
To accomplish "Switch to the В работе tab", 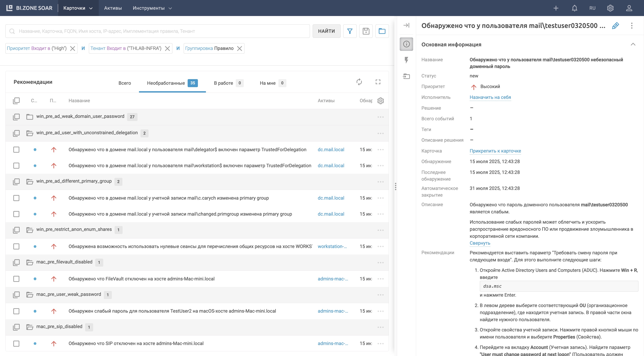I will pos(223,83).
